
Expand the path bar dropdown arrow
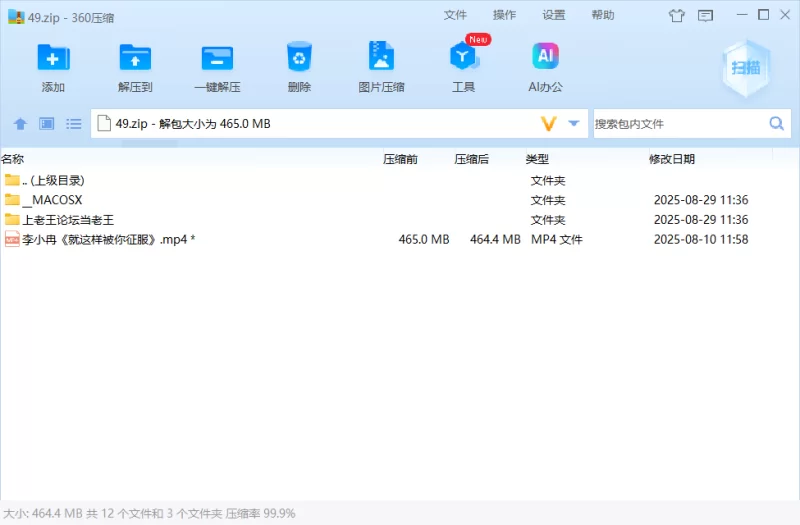pyautogui.click(x=574, y=123)
